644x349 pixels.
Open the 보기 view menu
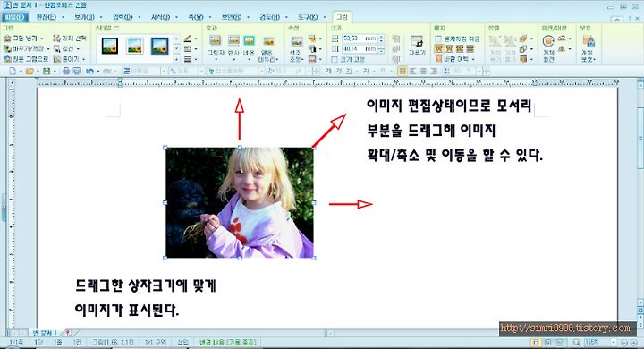[84, 17]
